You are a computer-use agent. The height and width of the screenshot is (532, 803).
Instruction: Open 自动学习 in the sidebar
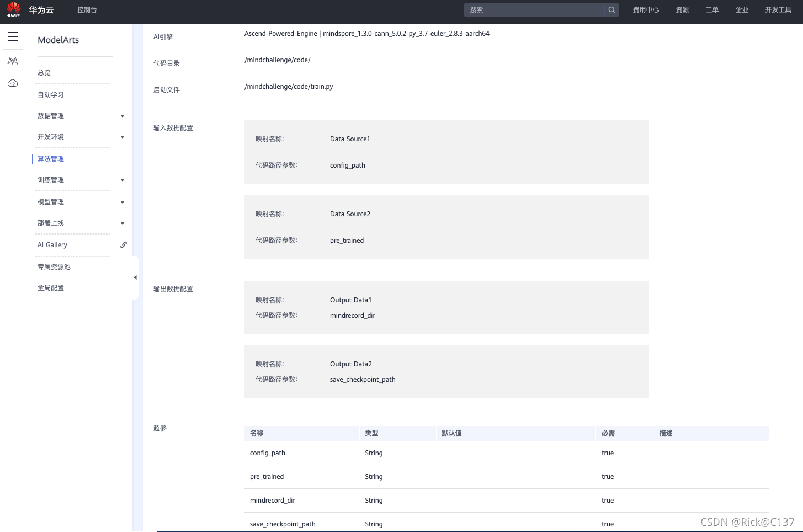tap(51, 95)
